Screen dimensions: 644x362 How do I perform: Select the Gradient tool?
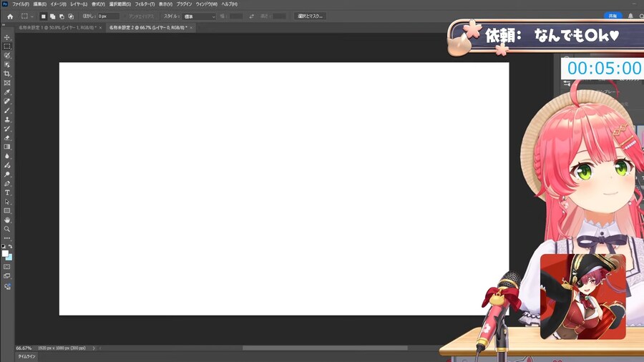coord(7,147)
